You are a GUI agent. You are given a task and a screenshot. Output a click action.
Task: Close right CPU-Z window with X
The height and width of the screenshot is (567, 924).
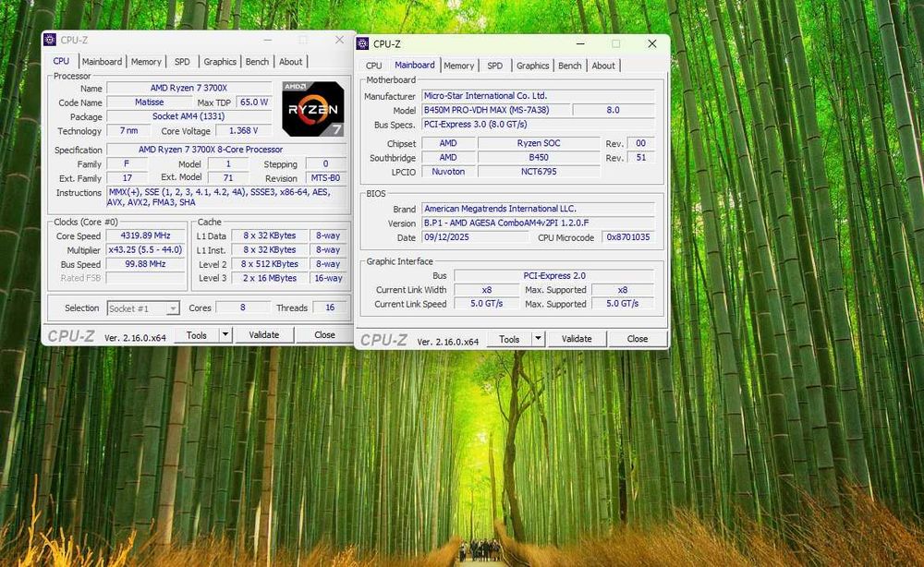pos(652,43)
